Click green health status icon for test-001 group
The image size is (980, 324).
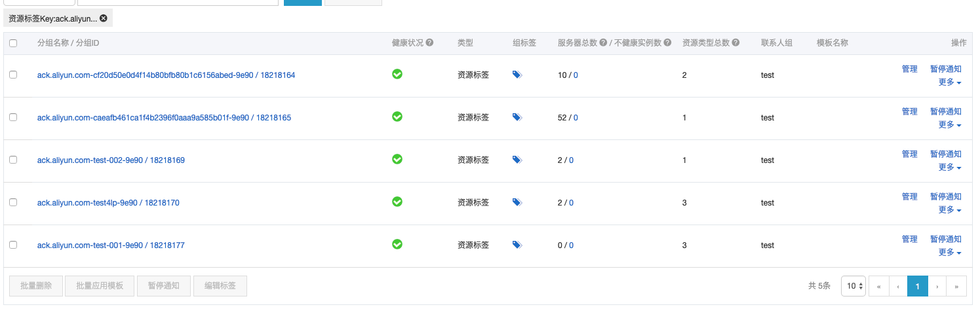[397, 244]
